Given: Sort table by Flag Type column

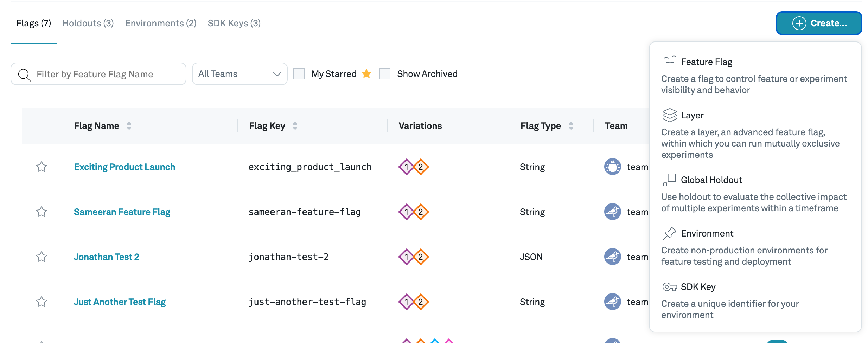Looking at the screenshot, I should click(x=571, y=126).
